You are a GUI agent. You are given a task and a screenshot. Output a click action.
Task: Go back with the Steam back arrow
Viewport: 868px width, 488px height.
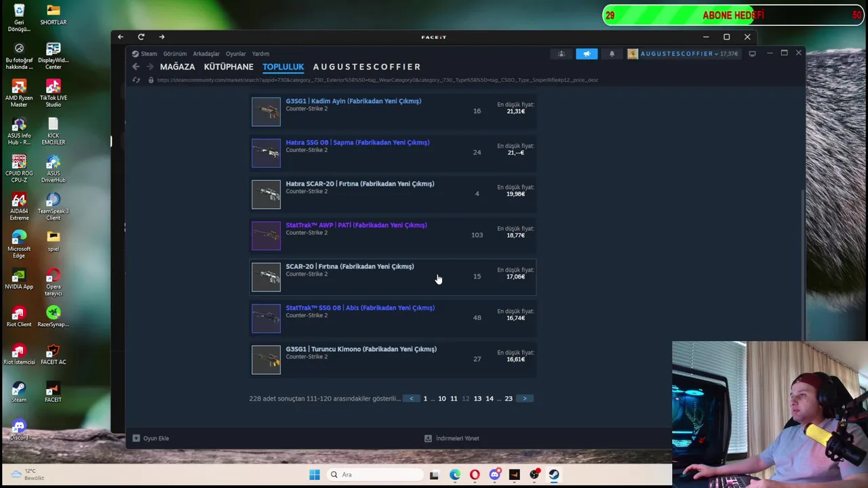click(x=136, y=66)
